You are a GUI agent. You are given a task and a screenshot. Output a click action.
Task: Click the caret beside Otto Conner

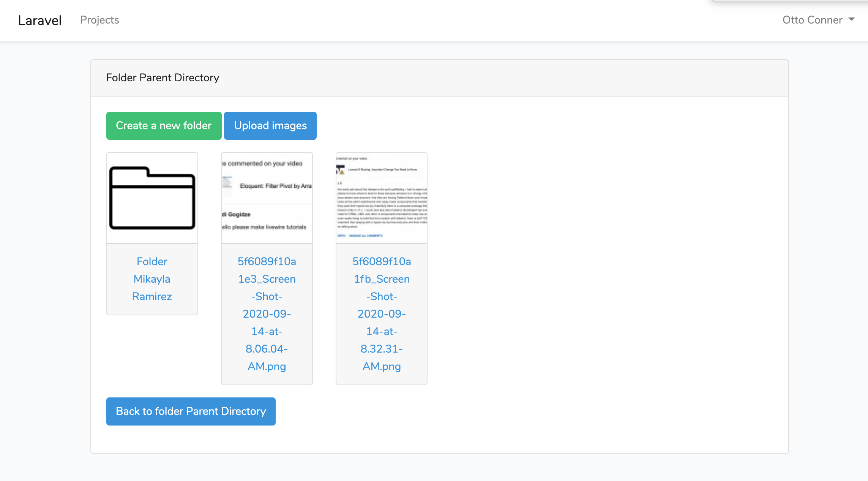point(852,19)
